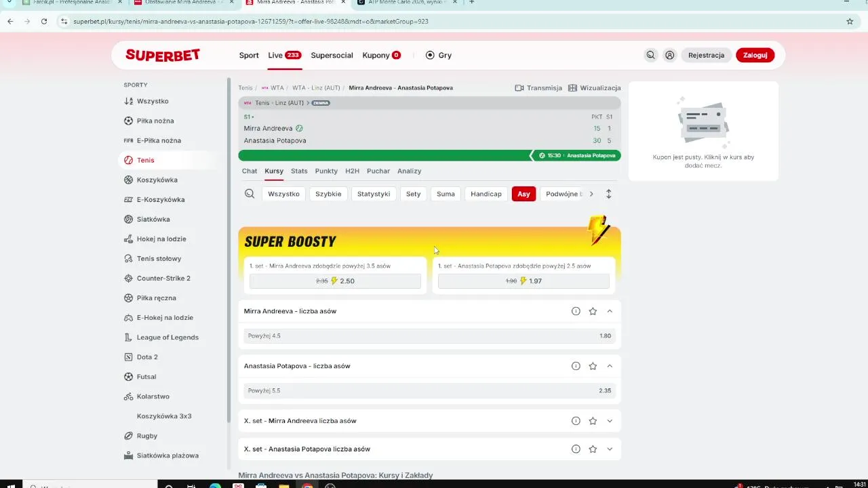Switch to Analizy tab

[409, 171]
